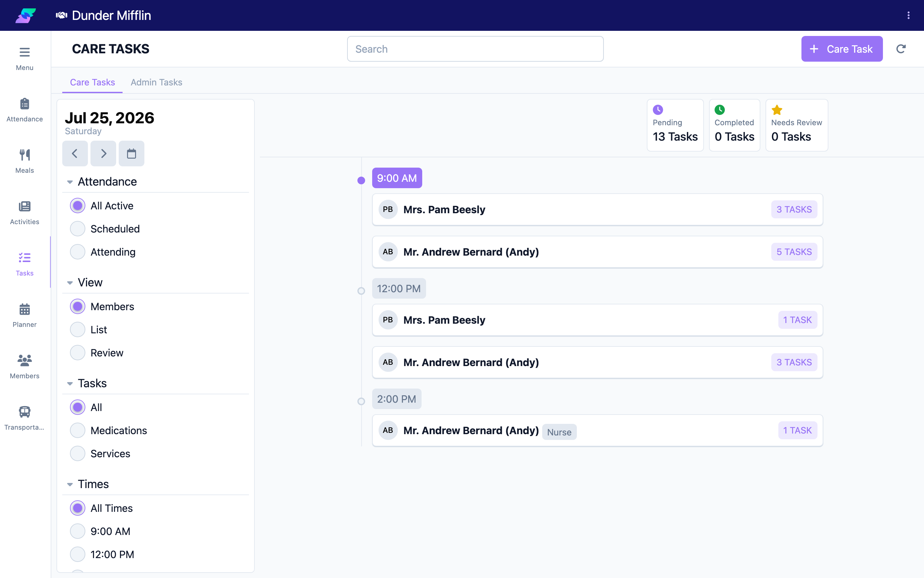Viewport: 924px width, 578px height.
Task: Click the app logo in header
Action: (26, 15)
